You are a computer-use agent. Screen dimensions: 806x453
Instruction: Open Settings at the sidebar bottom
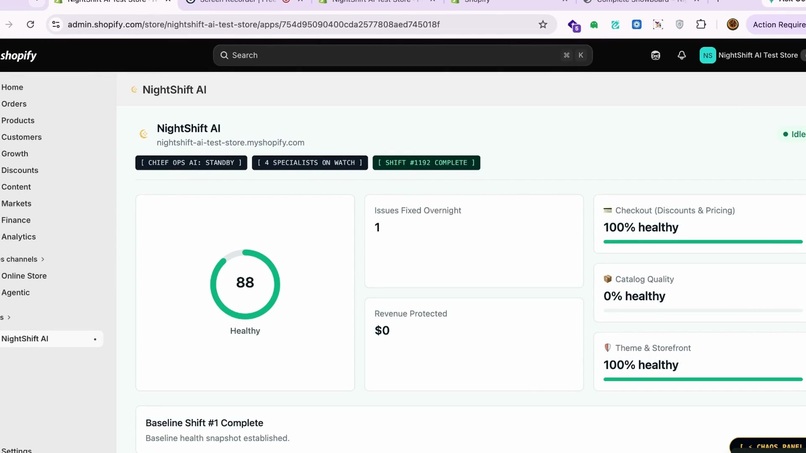click(x=16, y=450)
